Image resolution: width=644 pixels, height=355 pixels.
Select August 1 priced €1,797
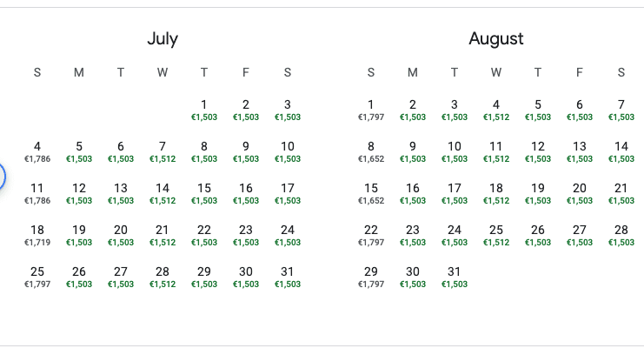click(x=371, y=111)
